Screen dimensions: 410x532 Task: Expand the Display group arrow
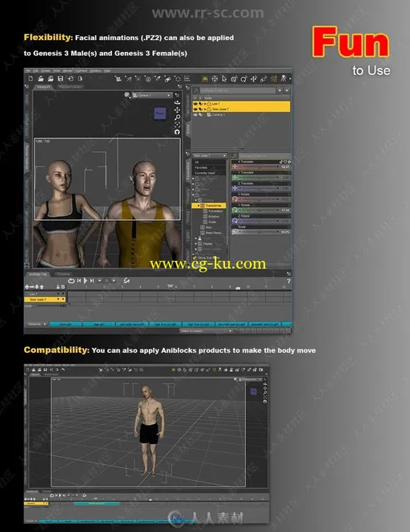tap(195, 244)
